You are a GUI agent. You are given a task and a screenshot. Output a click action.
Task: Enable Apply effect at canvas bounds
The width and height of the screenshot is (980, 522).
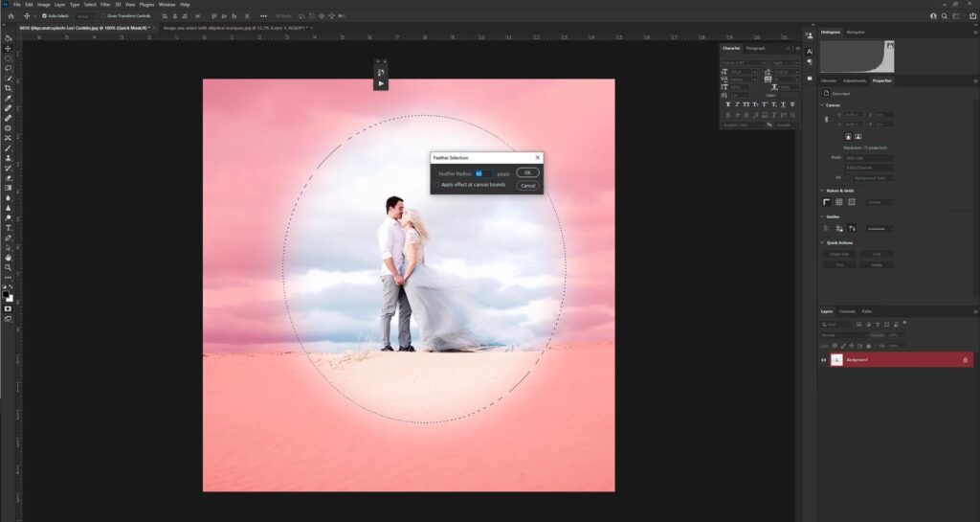[x=437, y=185]
